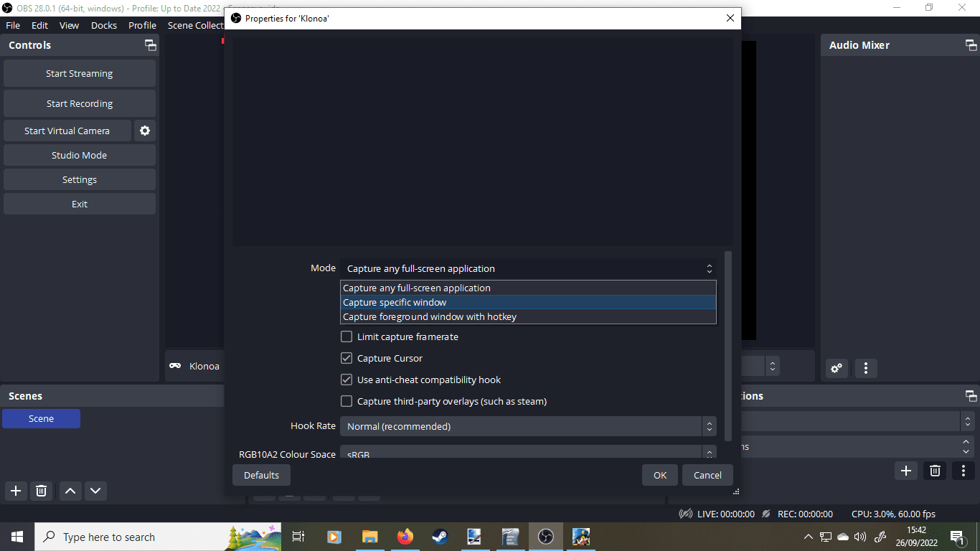Add a scene transition with plus icon

pyautogui.click(x=906, y=471)
